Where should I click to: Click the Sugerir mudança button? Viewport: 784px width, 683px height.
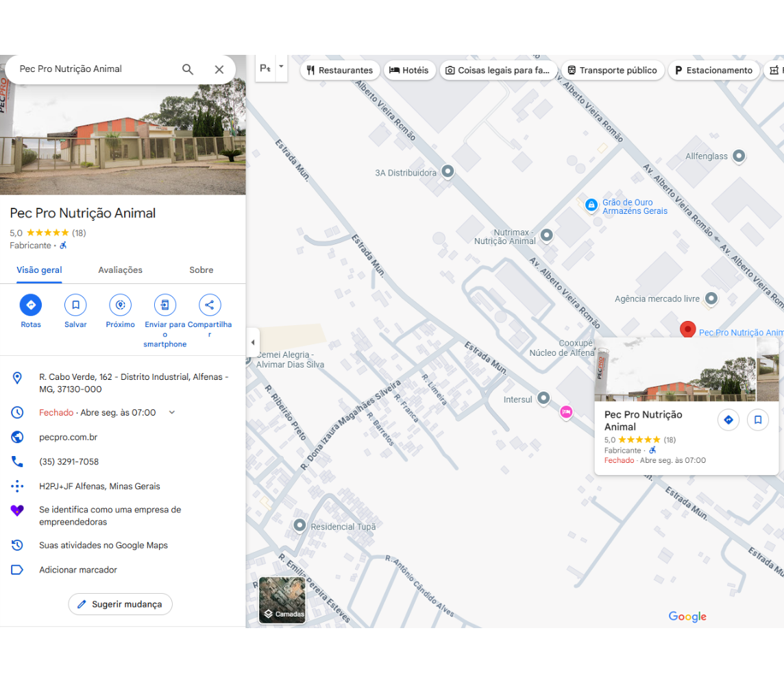[x=121, y=604]
